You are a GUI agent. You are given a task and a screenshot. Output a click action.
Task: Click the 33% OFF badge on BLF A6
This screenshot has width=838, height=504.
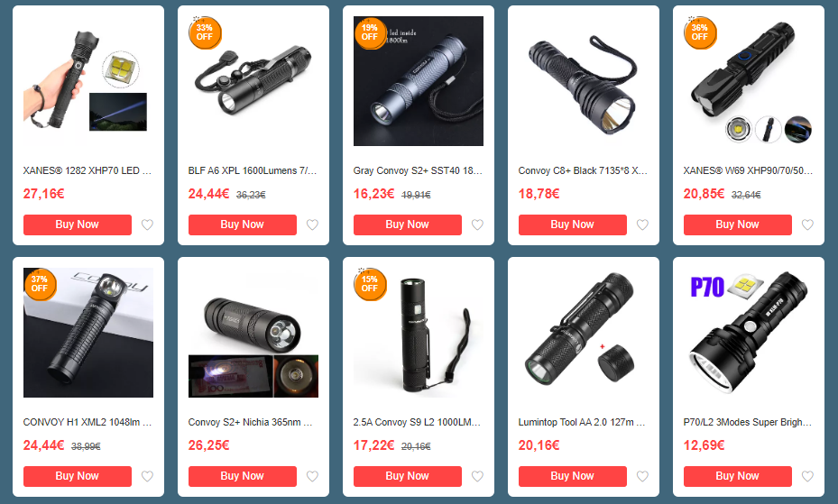205,32
